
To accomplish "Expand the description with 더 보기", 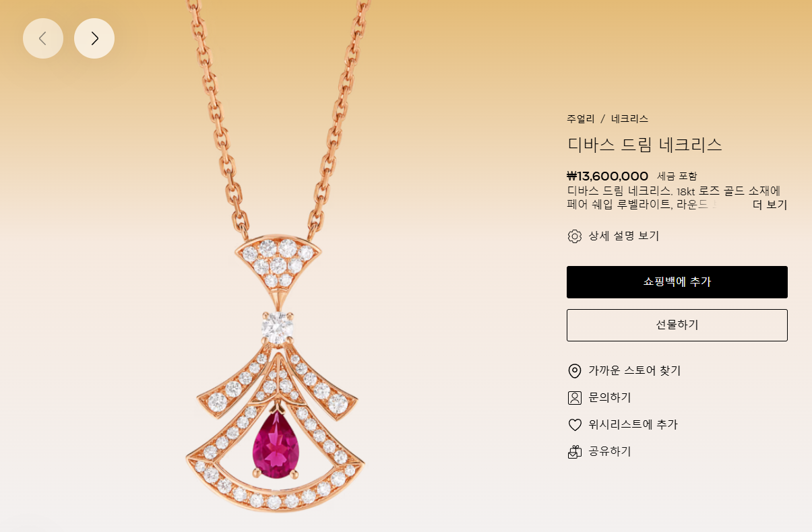I will [770, 205].
